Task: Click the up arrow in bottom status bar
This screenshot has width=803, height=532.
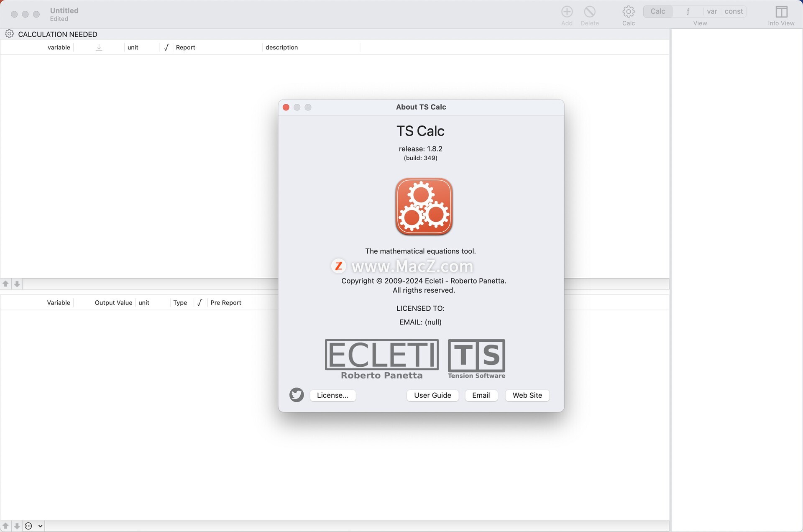Action: coord(5,526)
